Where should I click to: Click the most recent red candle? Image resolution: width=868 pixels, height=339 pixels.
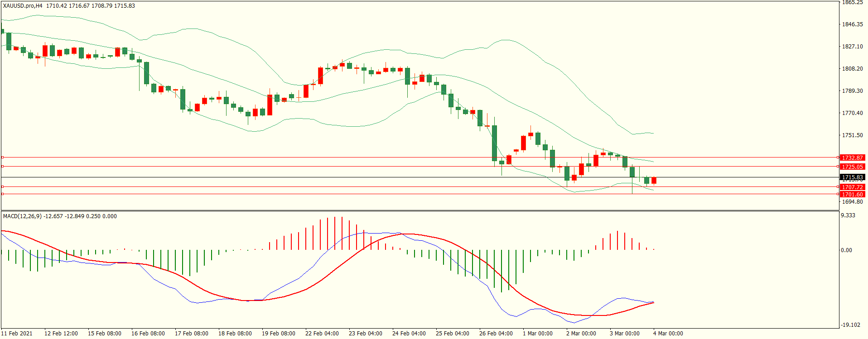point(654,181)
